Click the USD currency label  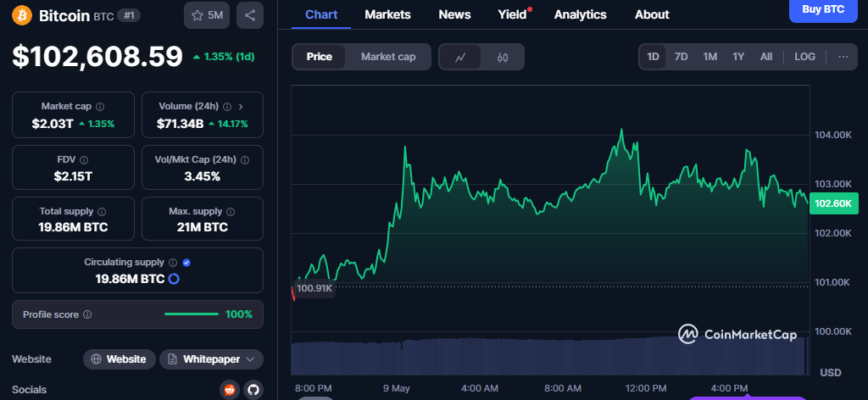(x=831, y=372)
